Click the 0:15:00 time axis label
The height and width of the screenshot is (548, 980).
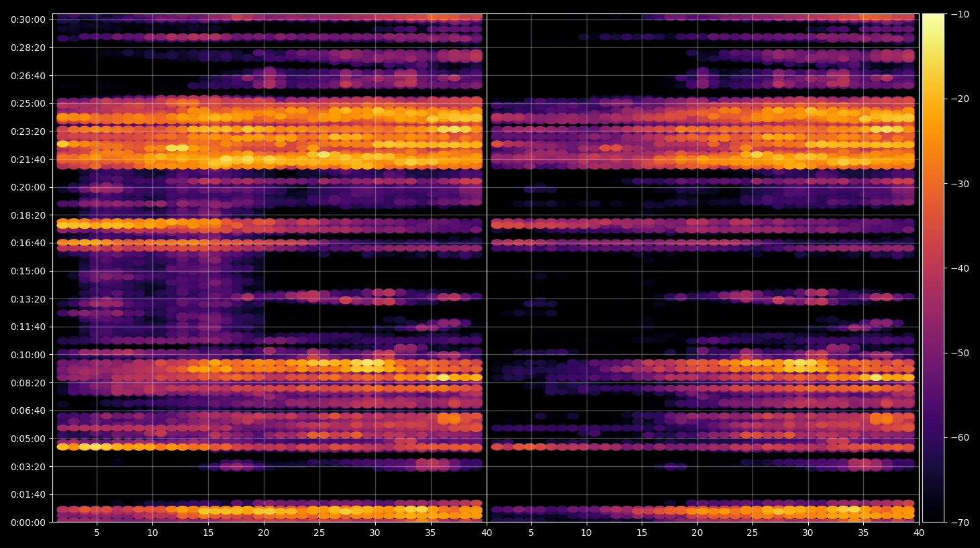28,271
